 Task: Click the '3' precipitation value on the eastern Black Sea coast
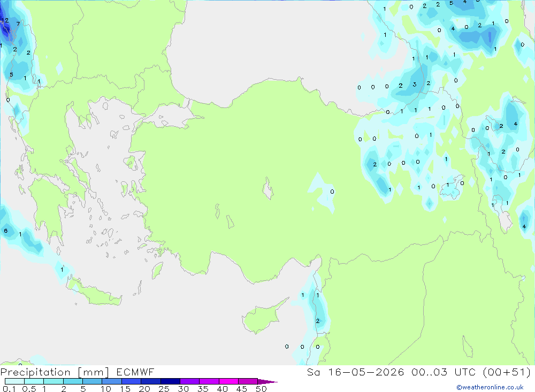coord(415,84)
